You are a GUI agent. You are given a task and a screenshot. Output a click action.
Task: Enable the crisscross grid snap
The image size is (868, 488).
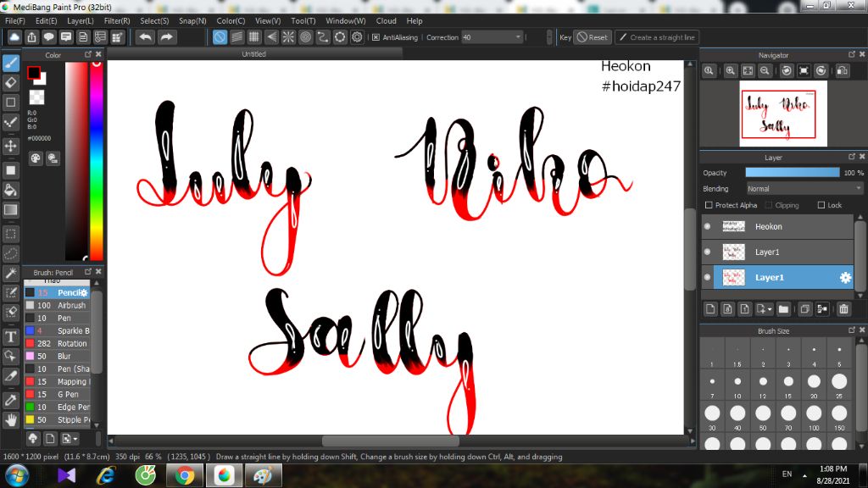[x=254, y=37]
